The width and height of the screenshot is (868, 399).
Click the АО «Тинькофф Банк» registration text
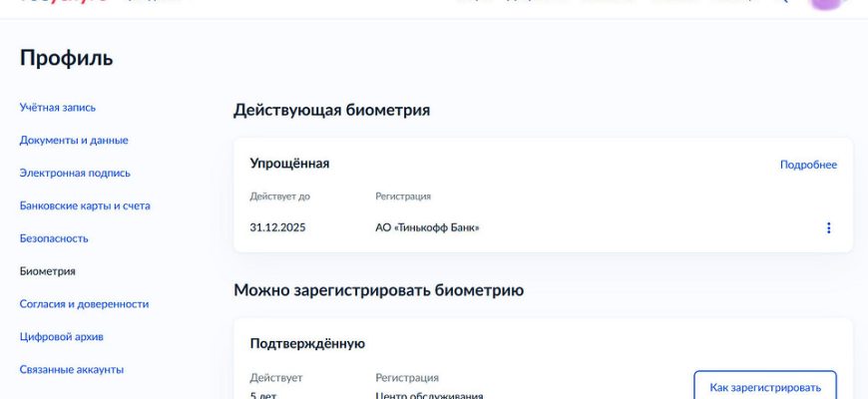tap(427, 227)
